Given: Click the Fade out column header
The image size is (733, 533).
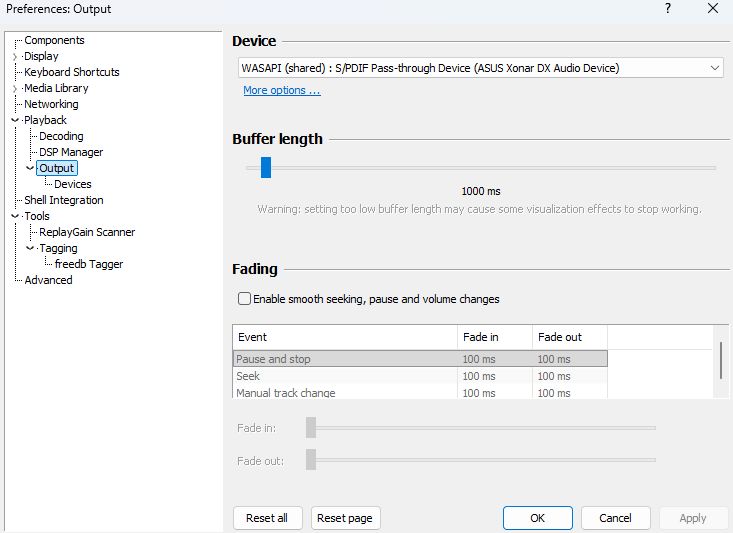Looking at the screenshot, I should [x=570, y=337].
